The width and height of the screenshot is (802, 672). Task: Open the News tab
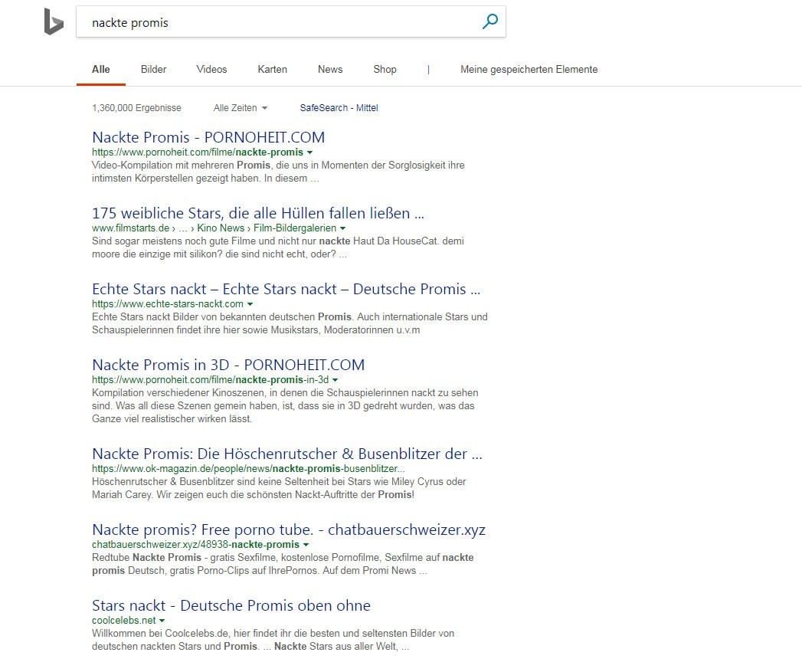pyautogui.click(x=330, y=69)
